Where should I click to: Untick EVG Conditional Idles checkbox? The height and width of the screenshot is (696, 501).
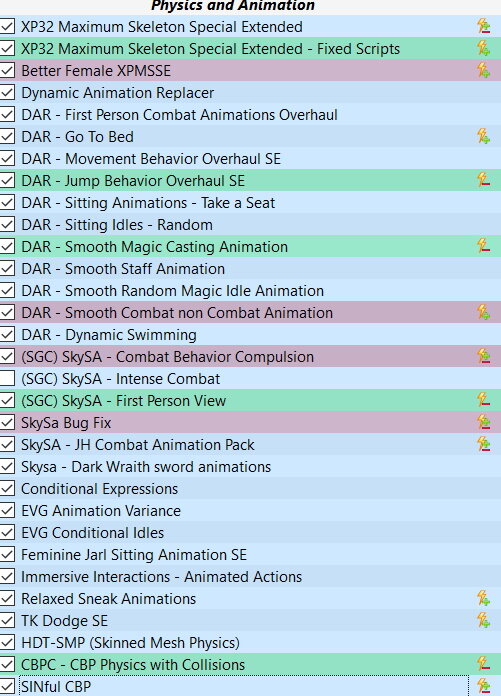tap(7, 533)
